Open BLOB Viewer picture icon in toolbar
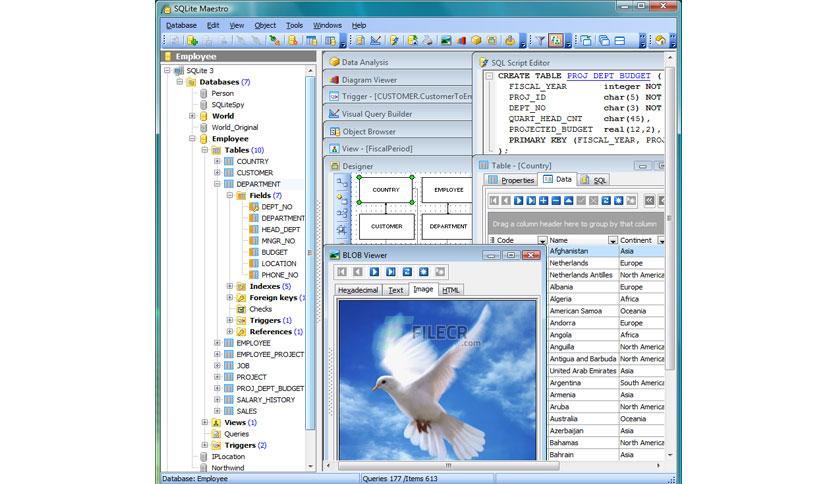 [446, 41]
